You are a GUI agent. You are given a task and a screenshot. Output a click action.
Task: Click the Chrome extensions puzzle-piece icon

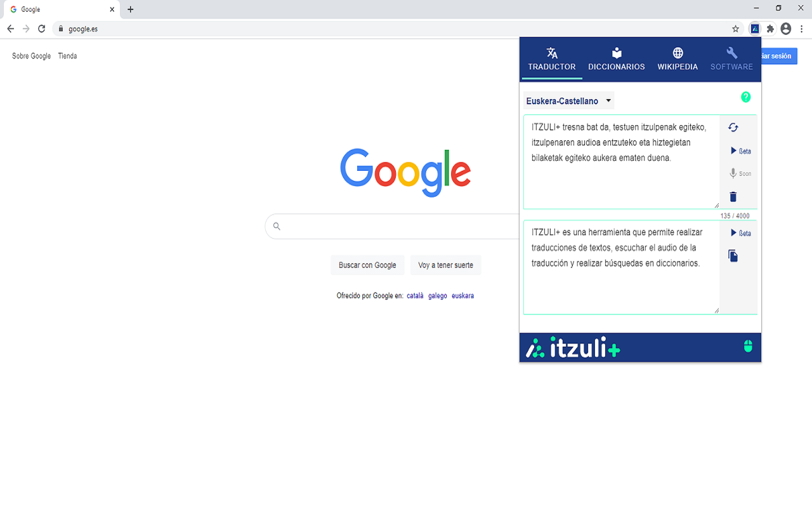point(769,28)
